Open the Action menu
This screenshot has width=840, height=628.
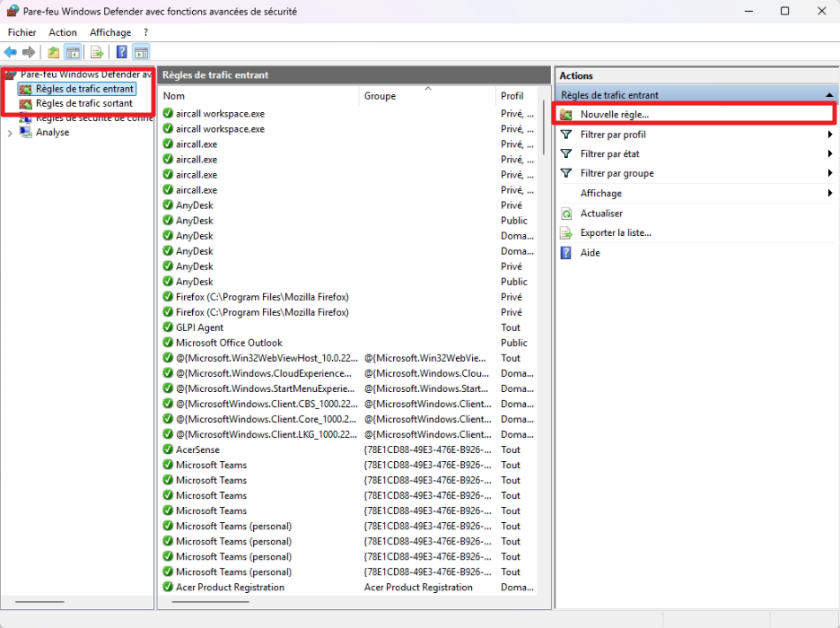(63, 32)
